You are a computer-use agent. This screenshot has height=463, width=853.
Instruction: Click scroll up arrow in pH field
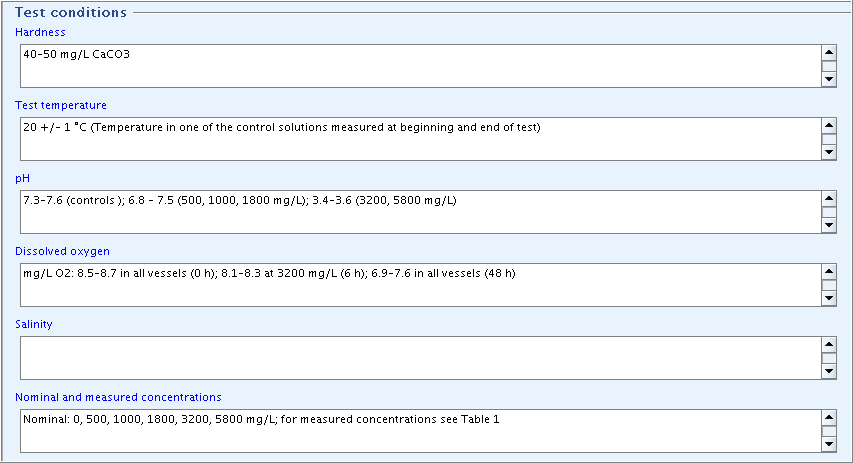[829, 199]
